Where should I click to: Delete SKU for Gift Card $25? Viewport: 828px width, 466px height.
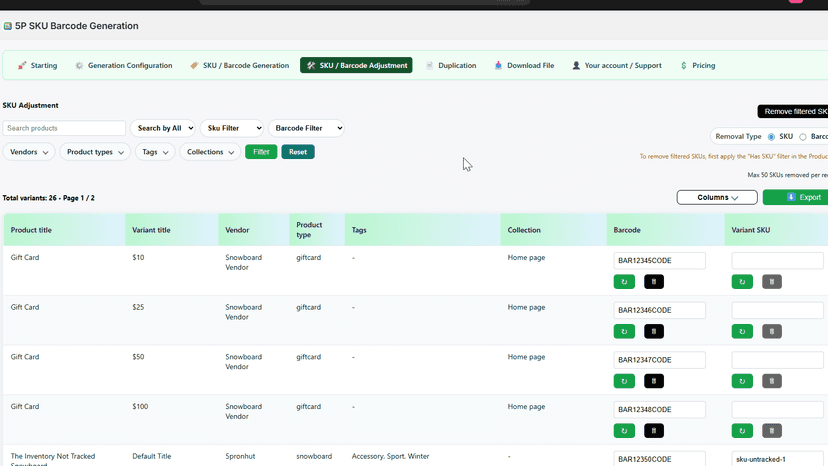(771, 331)
